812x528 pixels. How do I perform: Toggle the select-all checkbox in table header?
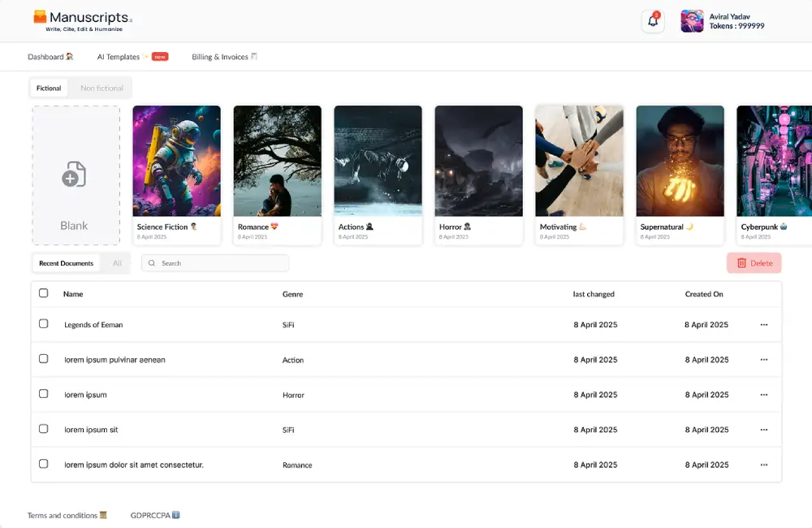44,293
